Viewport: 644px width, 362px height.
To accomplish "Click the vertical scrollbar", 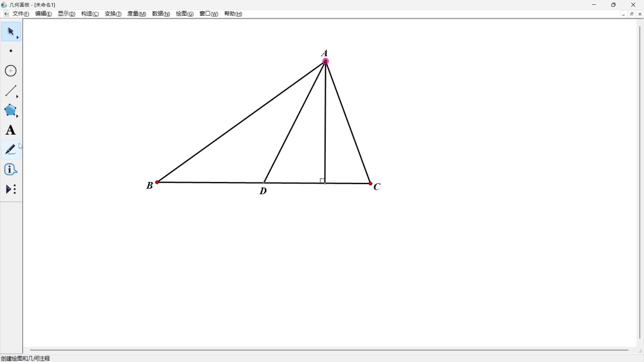I will tap(640, 183).
